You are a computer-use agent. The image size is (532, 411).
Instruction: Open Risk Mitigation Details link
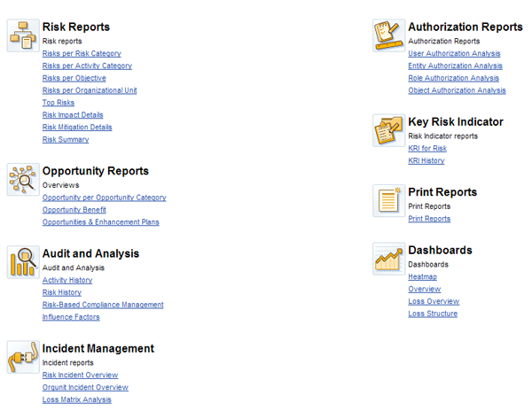click(77, 127)
